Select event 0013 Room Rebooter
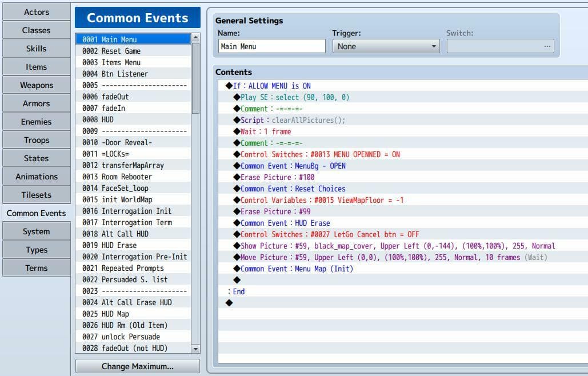 click(x=133, y=177)
